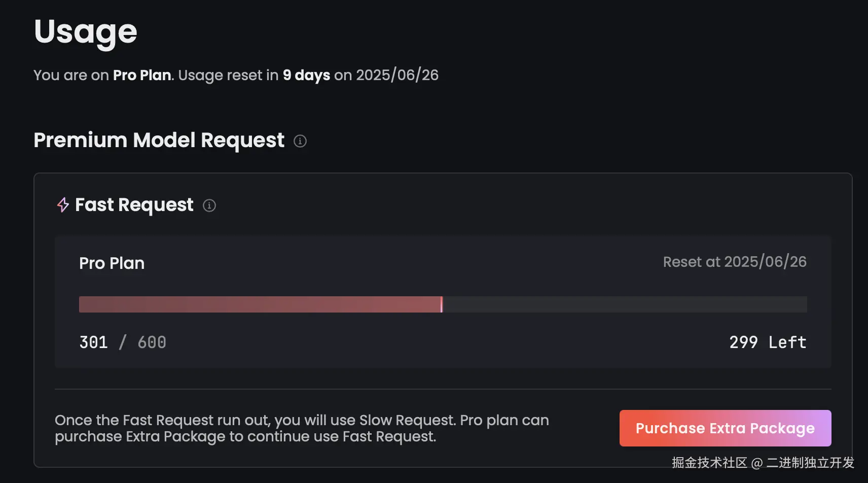
Task: Click the 299 Left remaining counter
Action: pos(768,342)
